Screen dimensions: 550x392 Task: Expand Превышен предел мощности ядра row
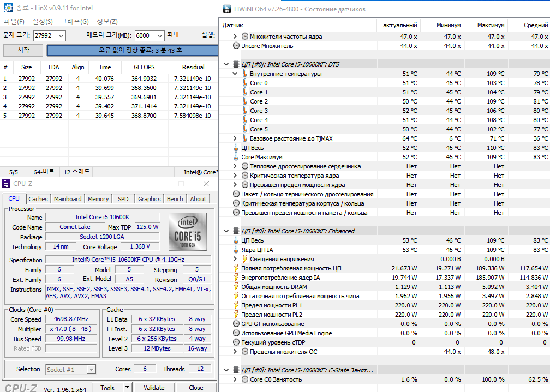coord(235,185)
